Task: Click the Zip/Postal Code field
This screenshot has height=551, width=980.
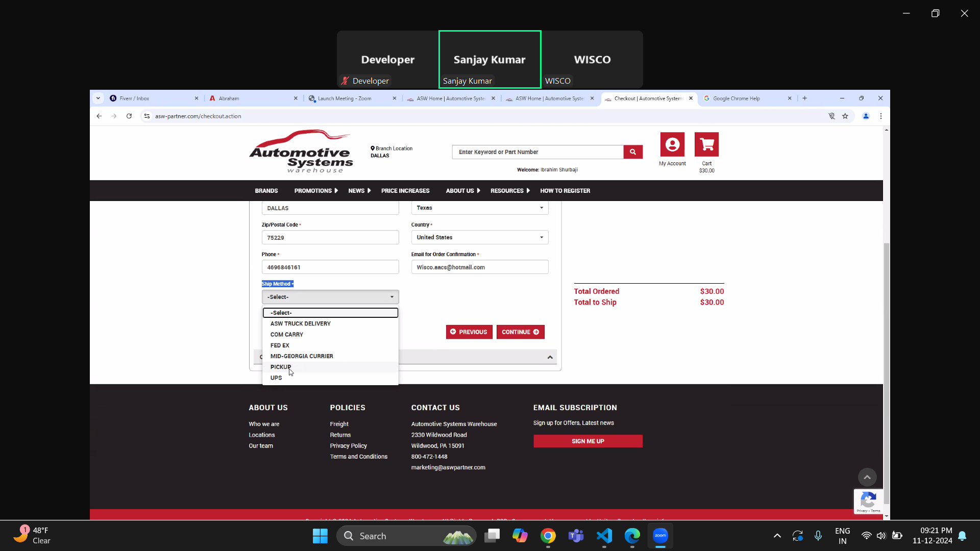Action: coord(330,238)
